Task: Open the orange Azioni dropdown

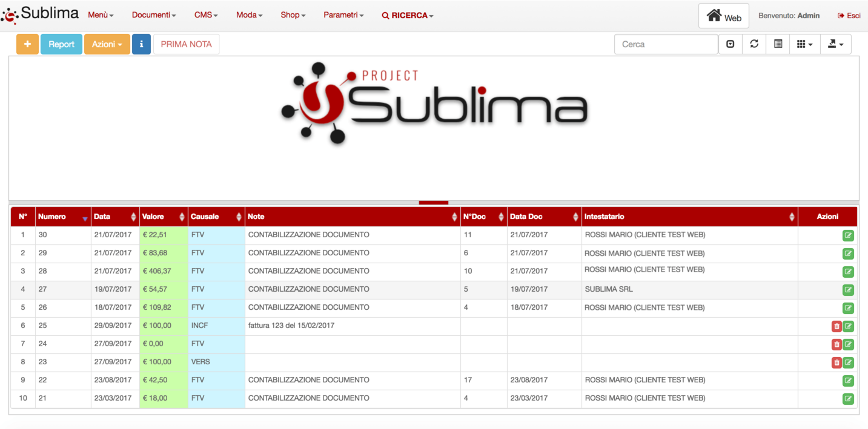Action: click(x=107, y=44)
